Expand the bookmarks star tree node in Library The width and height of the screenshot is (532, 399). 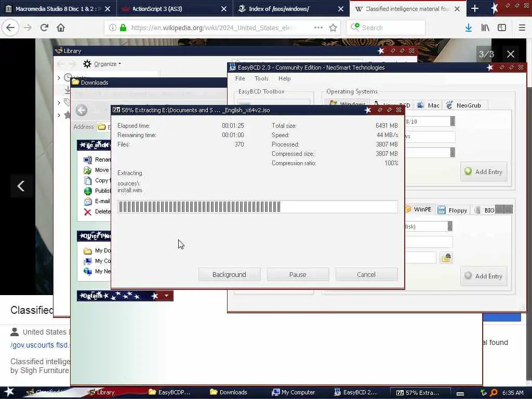pyautogui.click(x=59, y=115)
